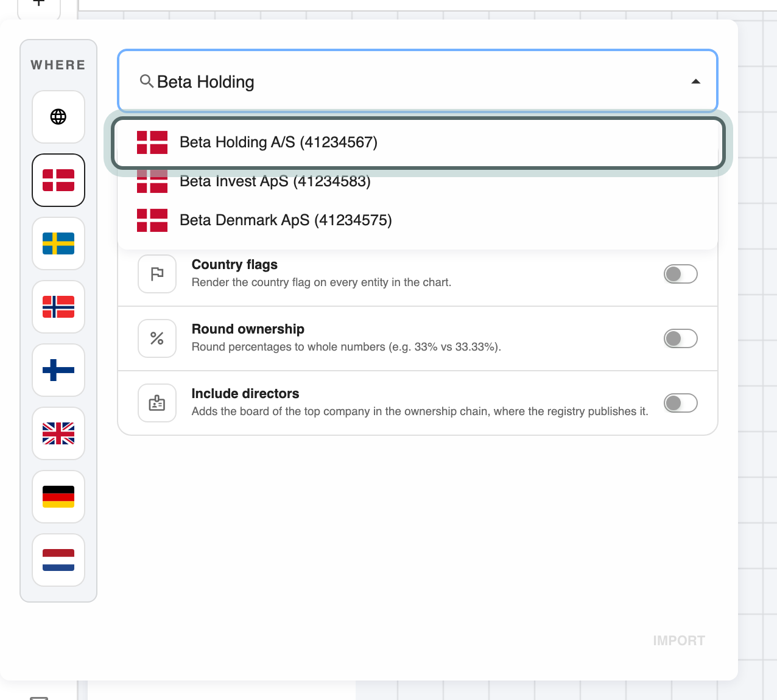Collapse the company search dropdown arrow
Image resolution: width=777 pixels, height=700 pixels.
(x=695, y=82)
